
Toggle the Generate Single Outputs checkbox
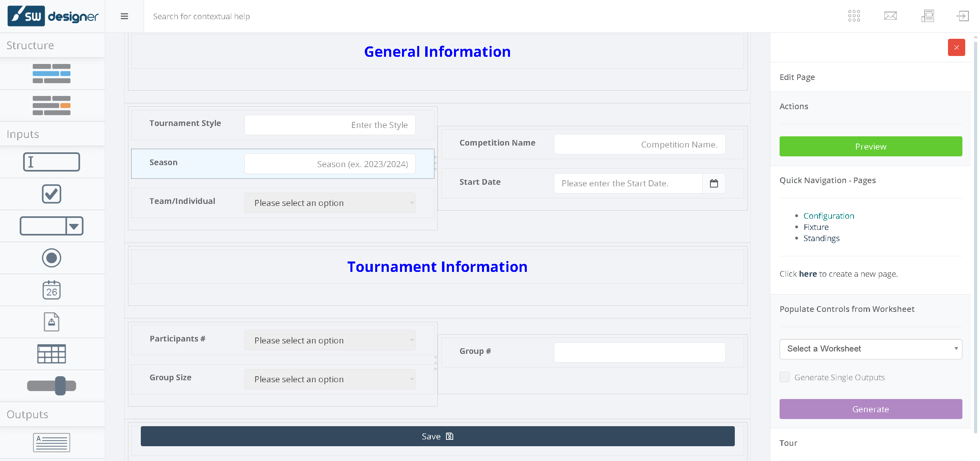click(785, 377)
